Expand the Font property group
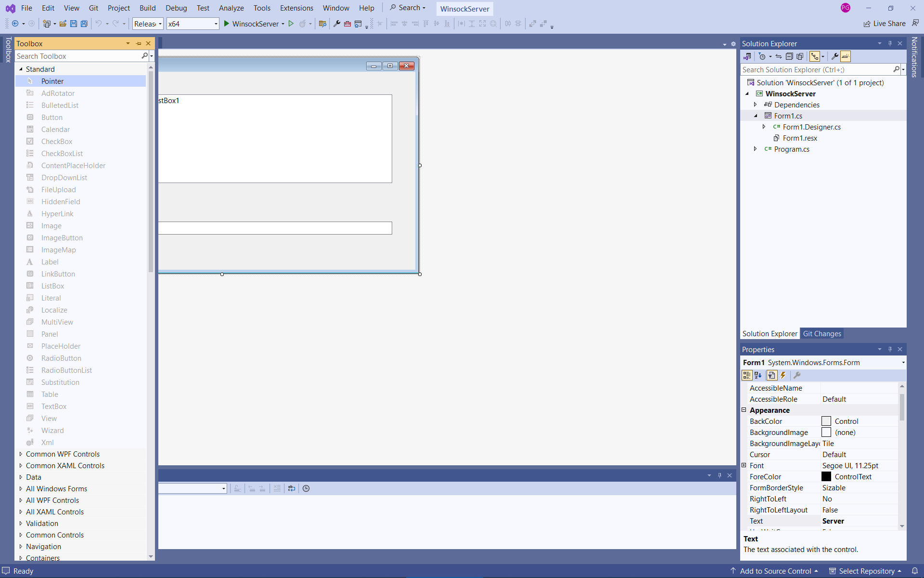 (x=744, y=465)
